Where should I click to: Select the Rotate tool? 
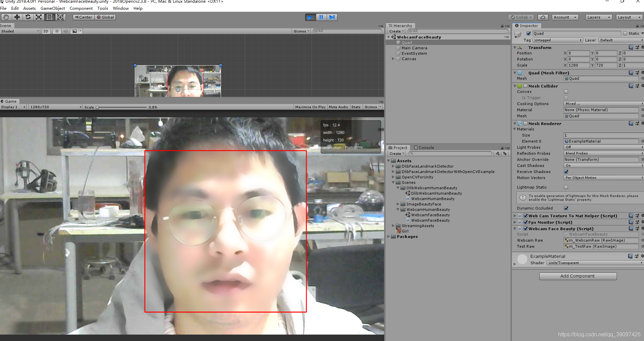(x=28, y=17)
